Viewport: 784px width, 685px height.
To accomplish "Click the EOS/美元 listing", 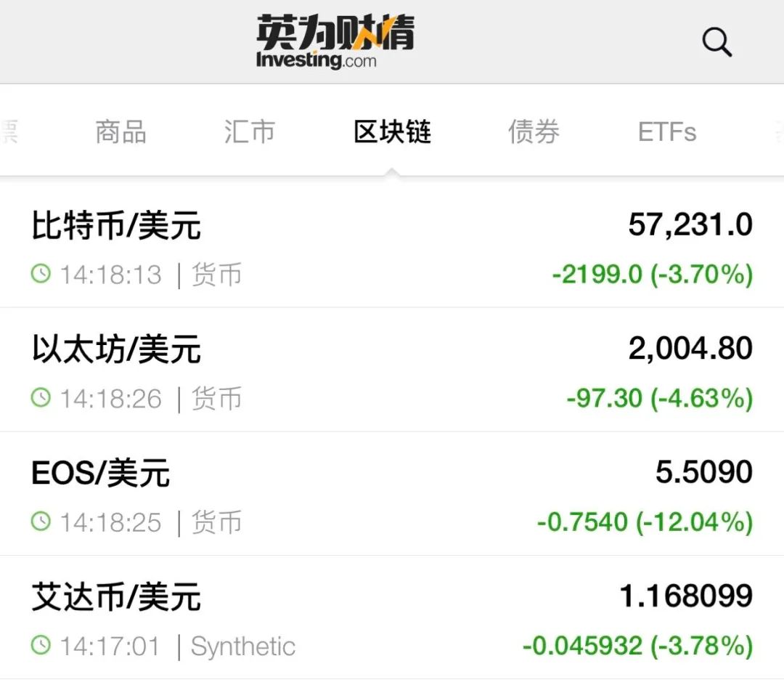I will click(102, 472).
